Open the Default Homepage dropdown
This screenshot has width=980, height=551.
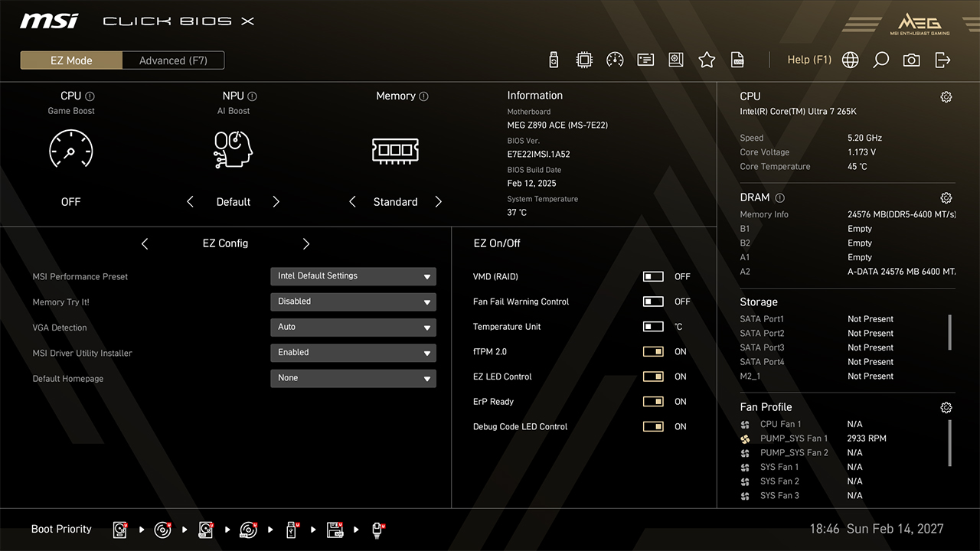pyautogui.click(x=353, y=378)
